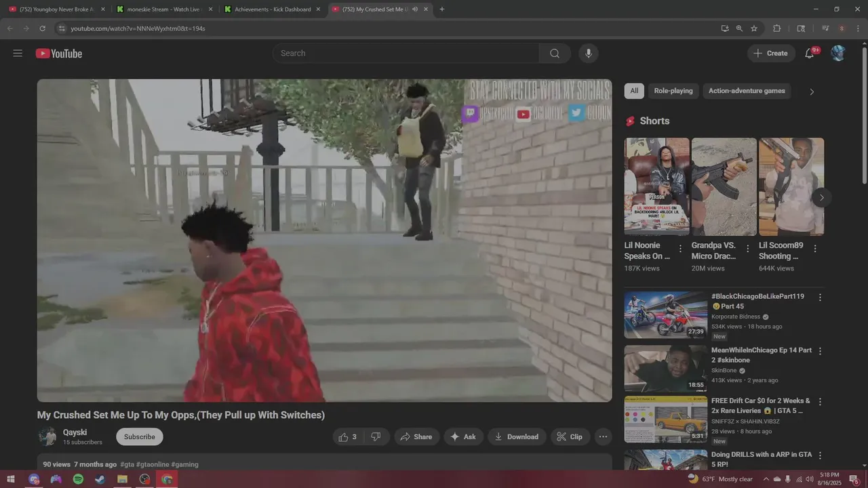Viewport: 868px width, 488px height.
Task: Open options for Lil Scoom89 short
Action: (815, 249)
